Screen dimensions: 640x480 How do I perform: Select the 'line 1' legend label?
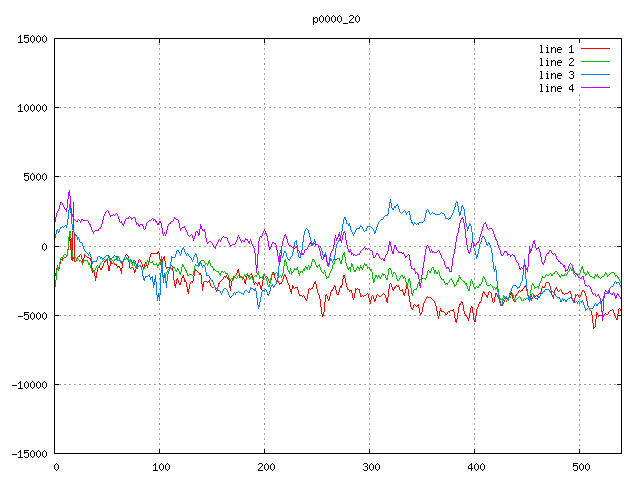pos(557,49)
